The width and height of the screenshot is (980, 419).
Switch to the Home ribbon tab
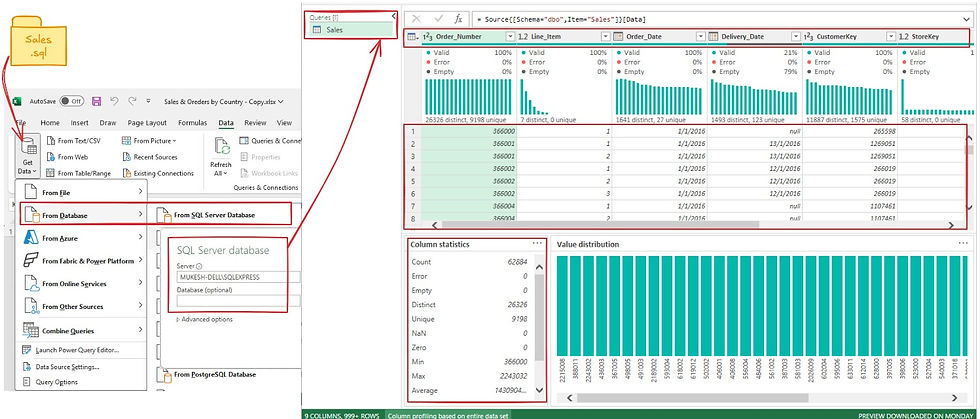(50, 123)
